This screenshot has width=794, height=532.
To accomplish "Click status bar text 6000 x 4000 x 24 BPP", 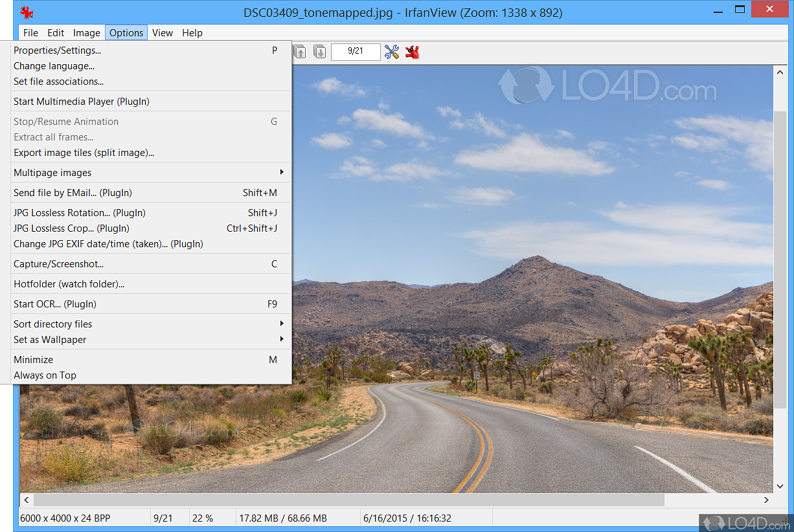I will pos(65,518).
